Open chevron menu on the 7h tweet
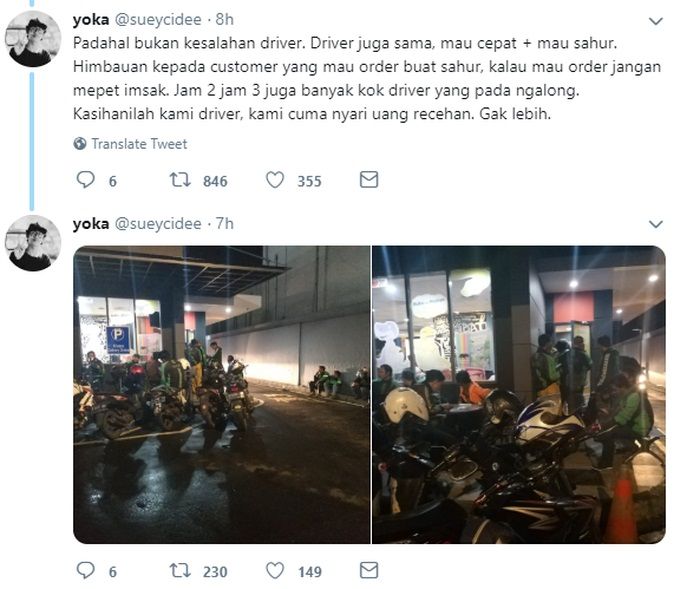 [655, 224]
